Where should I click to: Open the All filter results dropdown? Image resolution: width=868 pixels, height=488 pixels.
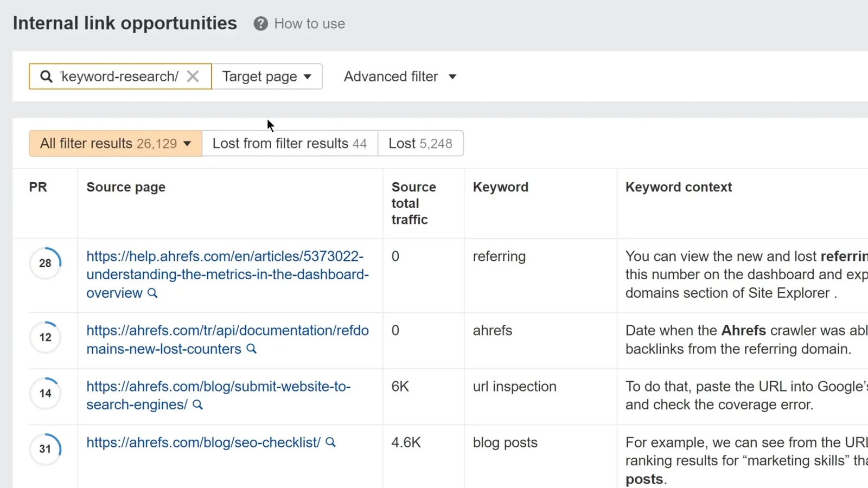click(115, 144)
